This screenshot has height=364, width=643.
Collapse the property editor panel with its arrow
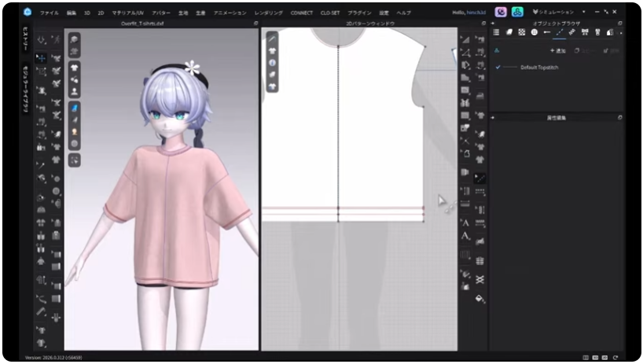[x=493, y=118]
